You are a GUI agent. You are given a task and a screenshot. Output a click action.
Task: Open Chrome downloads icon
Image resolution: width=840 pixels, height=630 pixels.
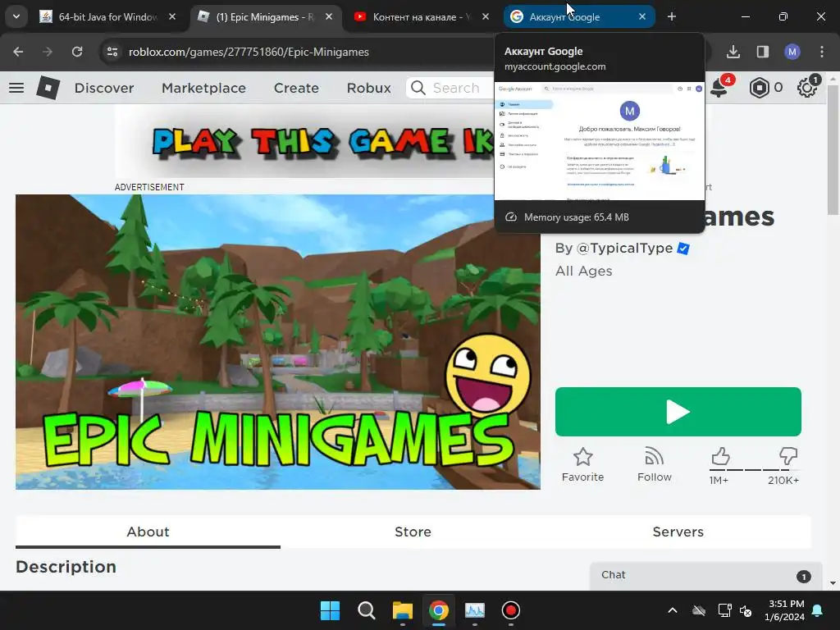(x=733, y=52)
